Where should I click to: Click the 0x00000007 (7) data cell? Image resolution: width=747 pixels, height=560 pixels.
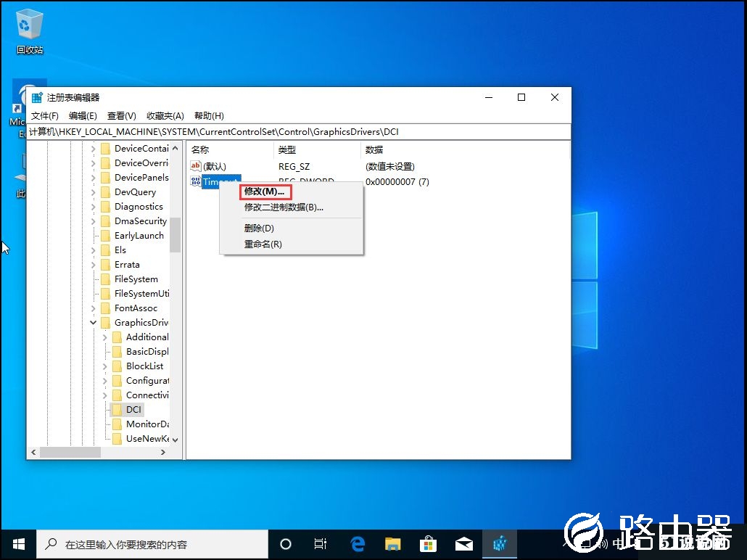pyautogui.click(x=397, y=182)
